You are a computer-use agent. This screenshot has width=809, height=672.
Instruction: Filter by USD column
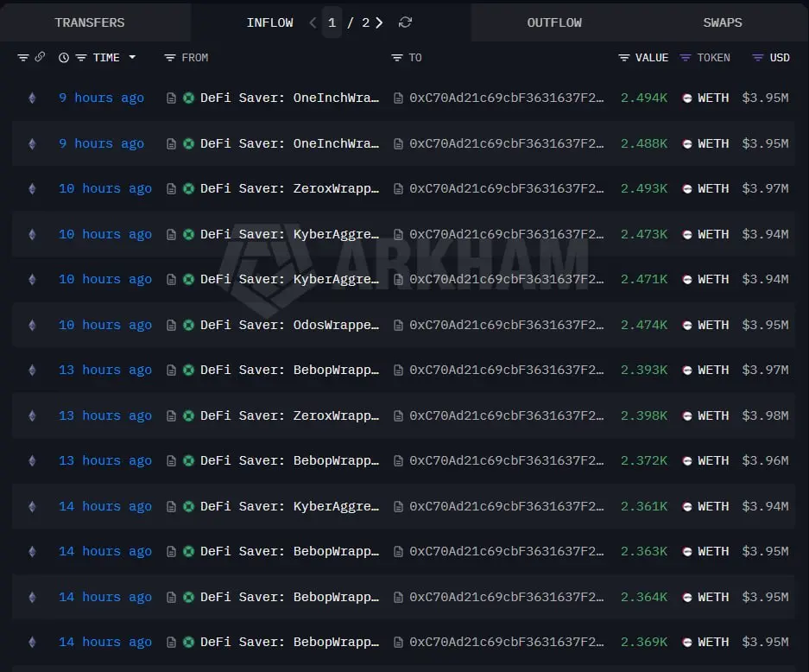click(757, 58)
